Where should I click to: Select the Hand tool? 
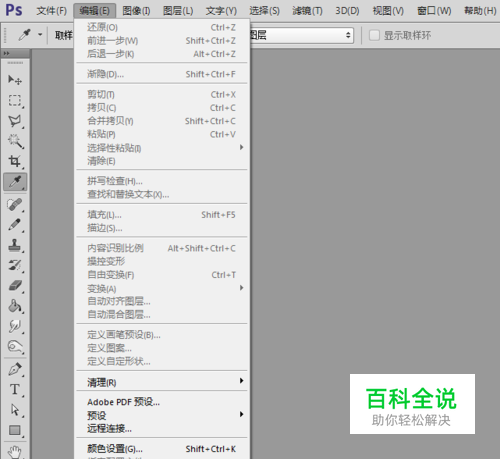click(x=15, y=451)
